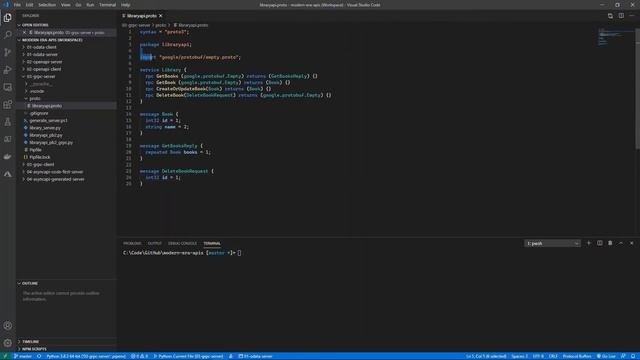Switch to the Problems panel tab
The image size is (640, 360).
tap(132, 243)
